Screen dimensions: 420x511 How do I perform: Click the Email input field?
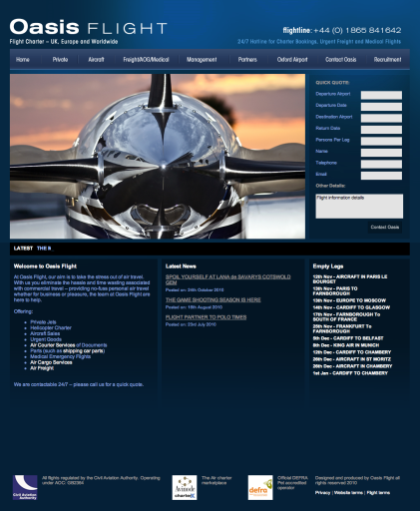[381, 176]
